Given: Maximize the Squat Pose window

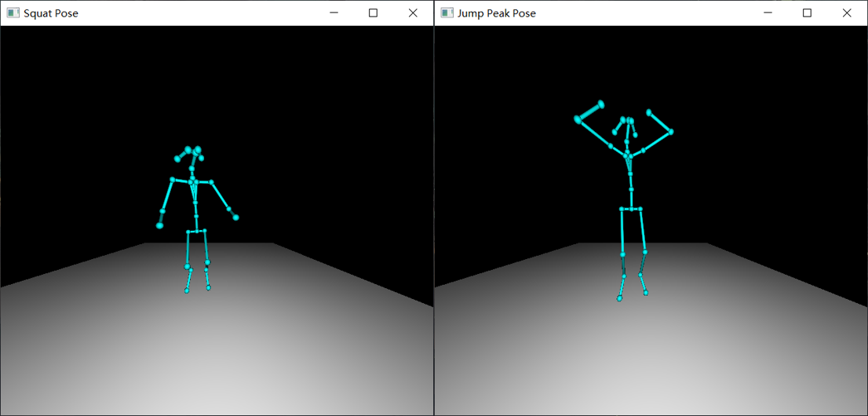Looking at the screenshot, I should coord(373,13).
